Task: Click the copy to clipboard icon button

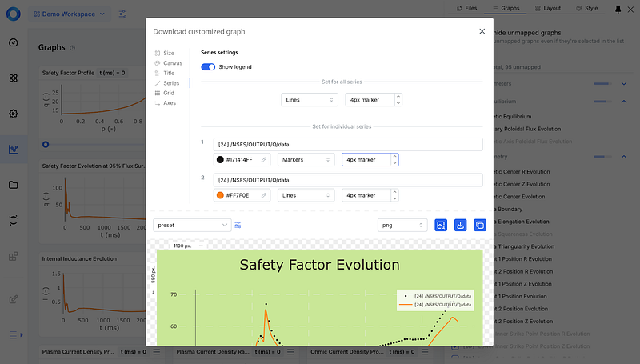Action: [480, 226]
